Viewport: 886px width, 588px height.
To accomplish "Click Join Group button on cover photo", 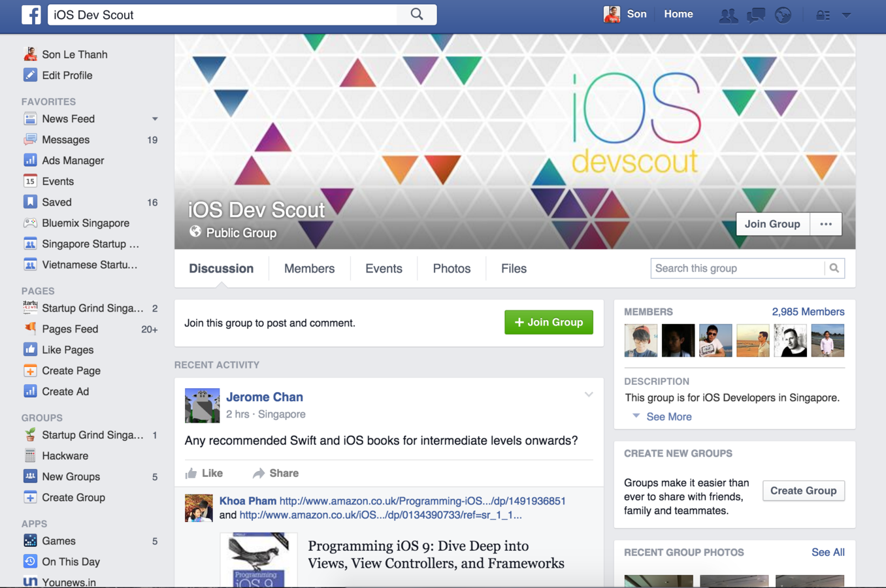I will (x=772, y=224).
